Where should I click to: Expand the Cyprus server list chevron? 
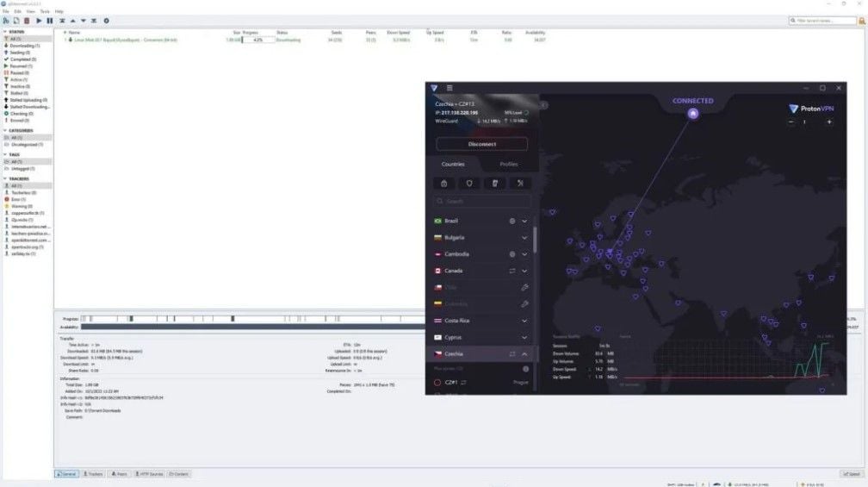pos(524,337)
